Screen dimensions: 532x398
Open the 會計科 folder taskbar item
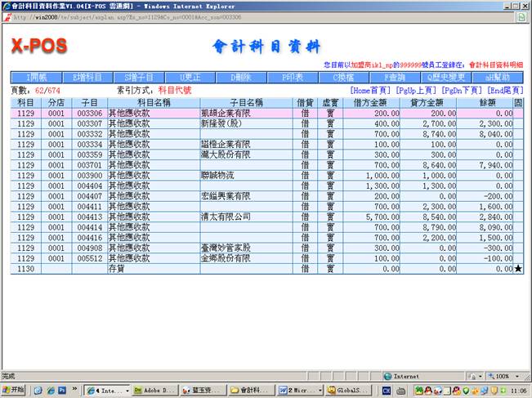(250, 390)
